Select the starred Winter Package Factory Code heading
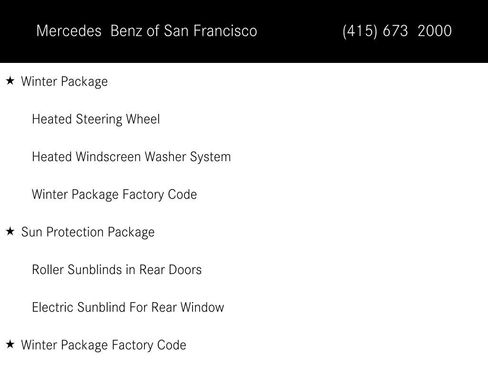Viewport: 488px width, 366px height. pyautogui.click(x=103, y=345)
